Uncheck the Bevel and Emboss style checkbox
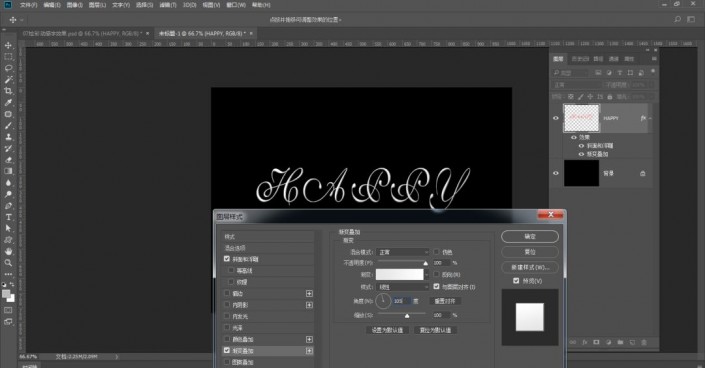Image resolution: width=705 pixels, height=368 pixels. [227, 259]
